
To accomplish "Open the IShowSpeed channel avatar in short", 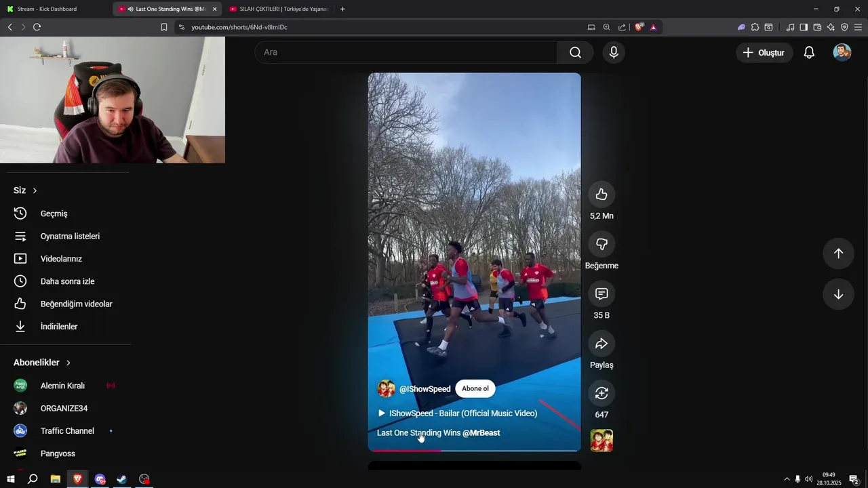I will [x=387, y=388].
